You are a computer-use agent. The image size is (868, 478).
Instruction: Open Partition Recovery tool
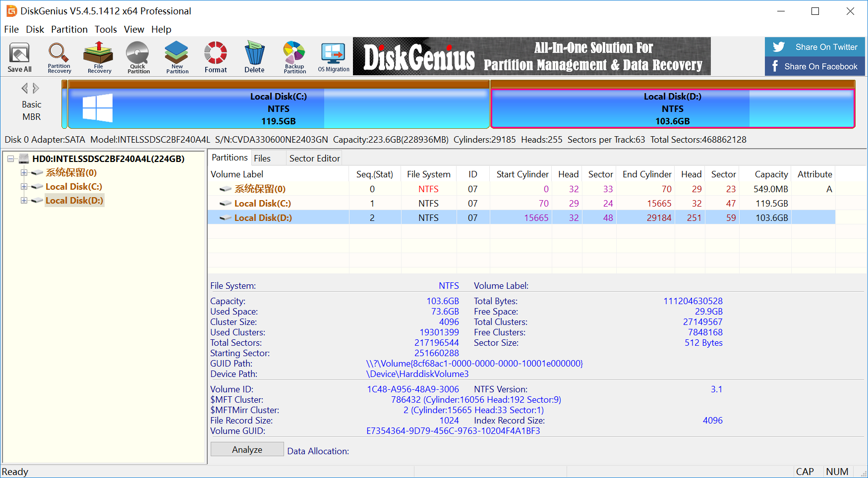tap(59, 57)
